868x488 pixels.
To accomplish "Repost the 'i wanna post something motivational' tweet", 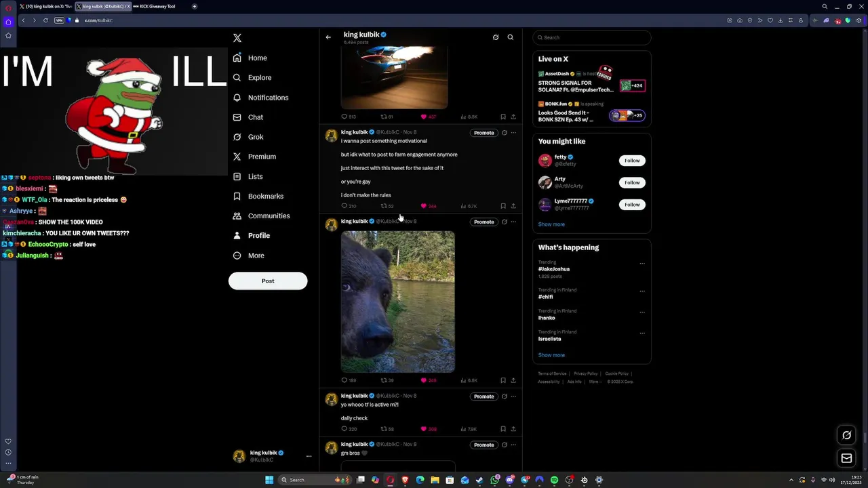I will [384, 206].
